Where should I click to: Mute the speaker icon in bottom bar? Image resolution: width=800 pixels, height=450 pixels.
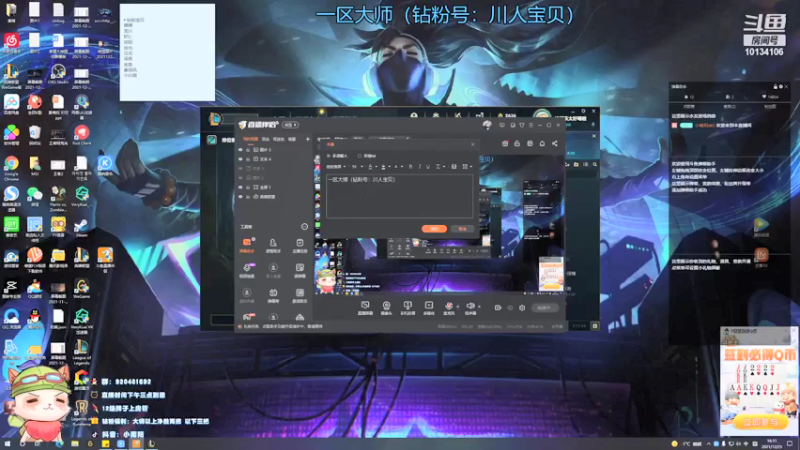pyautogui.click(x=470, y=306)
